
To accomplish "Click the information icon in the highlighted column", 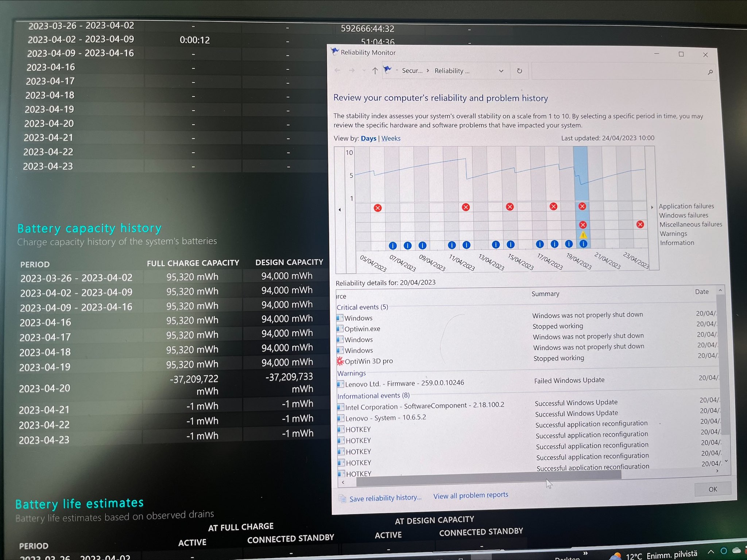I will click(x=583, y=244).
